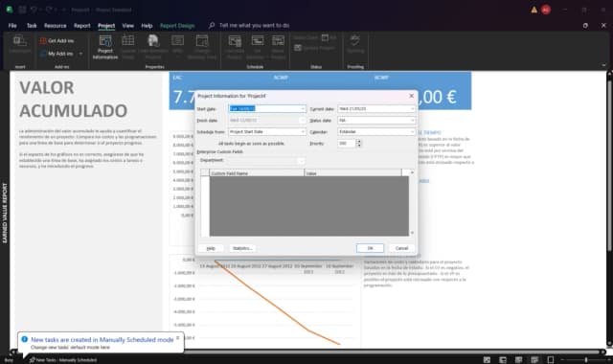Click the Redo icon in title bar
The width and height of the screenshot is (613, 364).
(49, 10)
